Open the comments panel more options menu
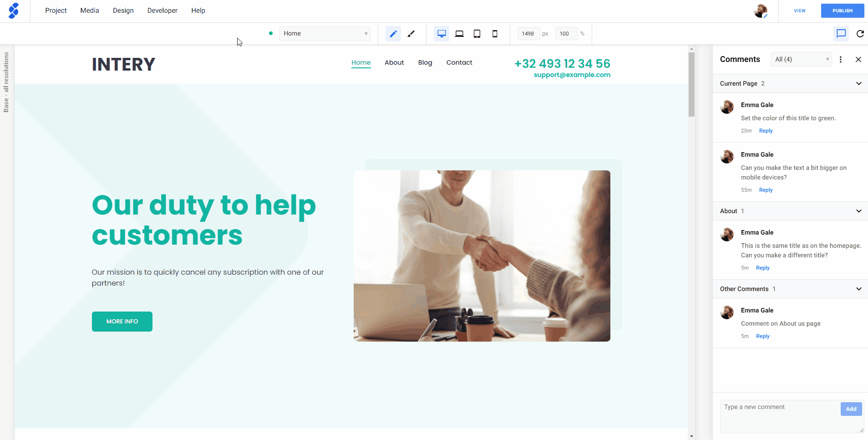The image size is (868, 440). coord(841,59)
